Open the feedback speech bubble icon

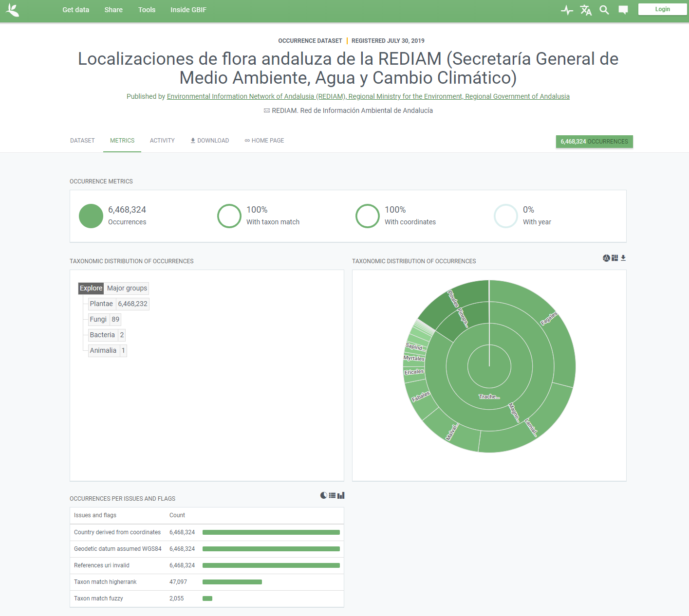[x=623, y=10]
